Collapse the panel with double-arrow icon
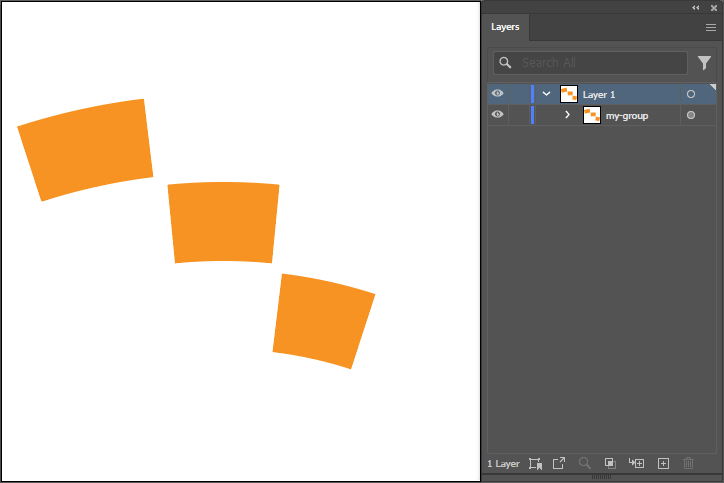The image size is (724, 483). [696, 7]
